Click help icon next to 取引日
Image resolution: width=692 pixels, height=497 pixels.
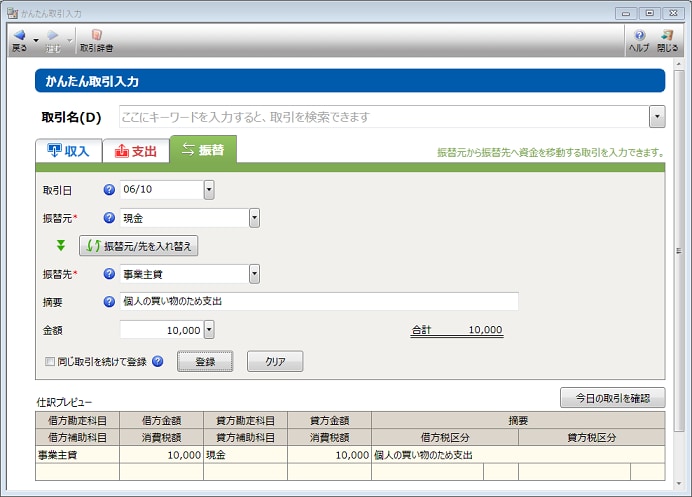tap(109, 189)
